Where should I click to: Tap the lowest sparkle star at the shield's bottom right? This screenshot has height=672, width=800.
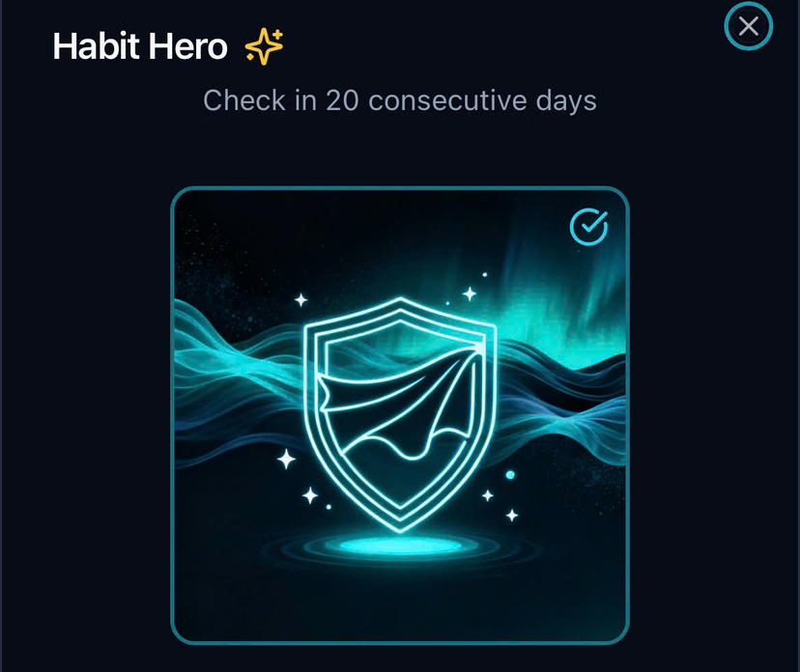pyautogui.click(x=512, y=515)
